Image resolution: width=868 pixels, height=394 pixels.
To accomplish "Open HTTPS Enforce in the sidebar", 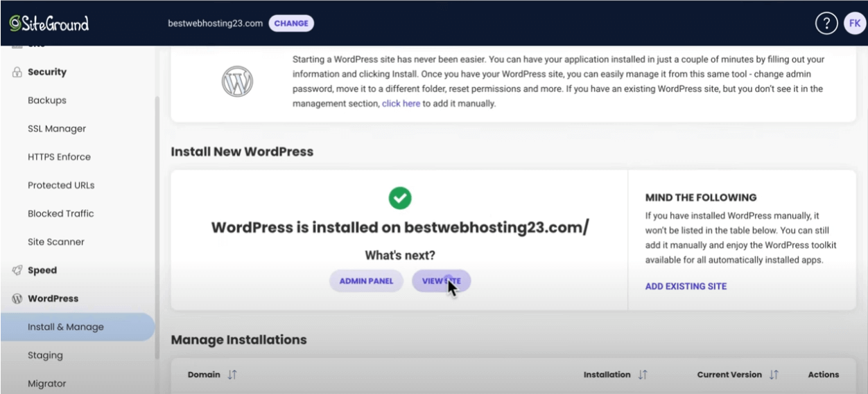I will click(x=59, y=157).
